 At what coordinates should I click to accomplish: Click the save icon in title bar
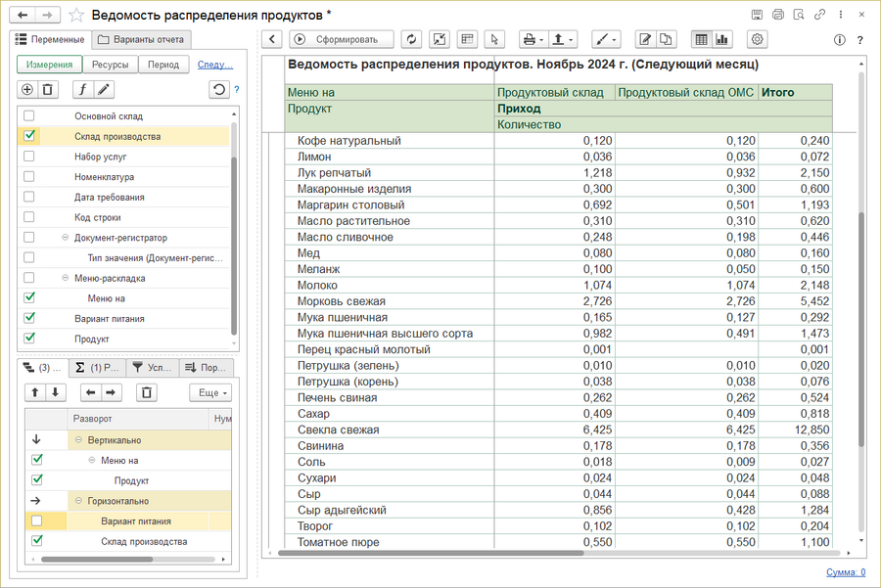[757, 15]
